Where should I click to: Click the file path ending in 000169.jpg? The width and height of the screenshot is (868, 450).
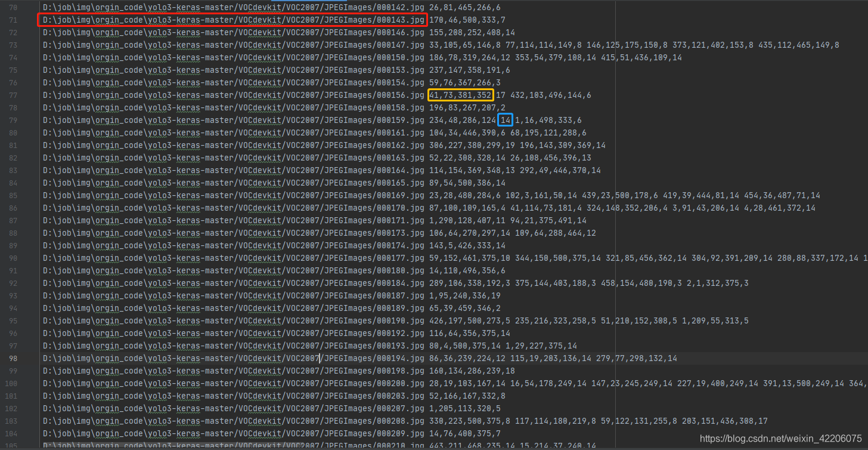point(234,196)
